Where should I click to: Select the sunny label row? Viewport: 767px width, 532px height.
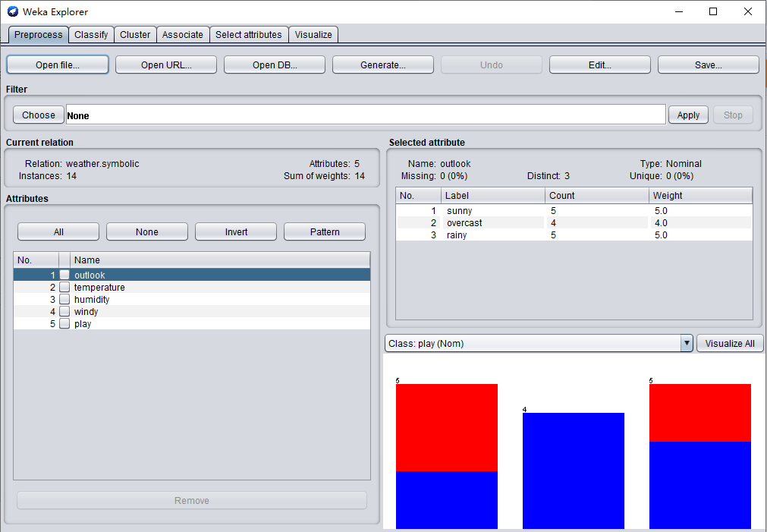pyautogui.click(x=574, y=210)
